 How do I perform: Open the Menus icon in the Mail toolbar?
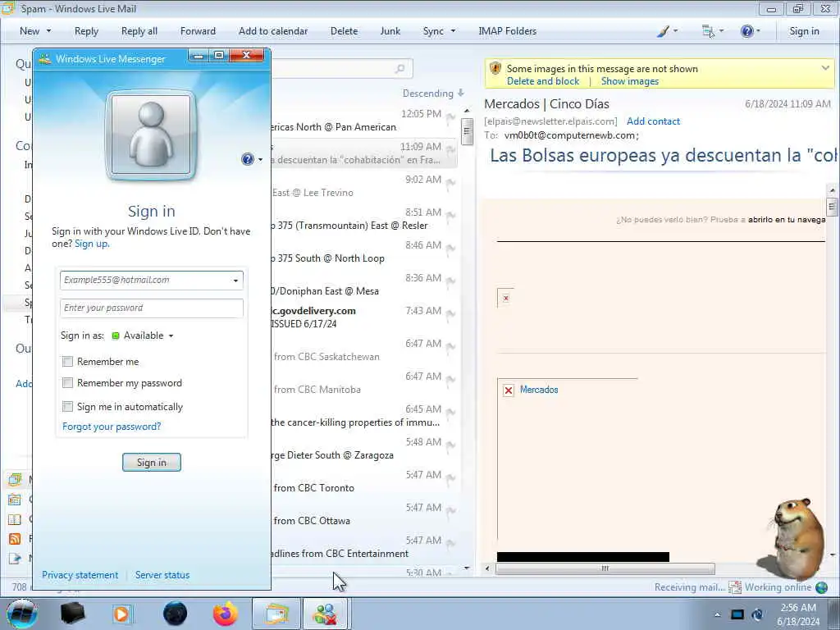[x=708, y=31]
